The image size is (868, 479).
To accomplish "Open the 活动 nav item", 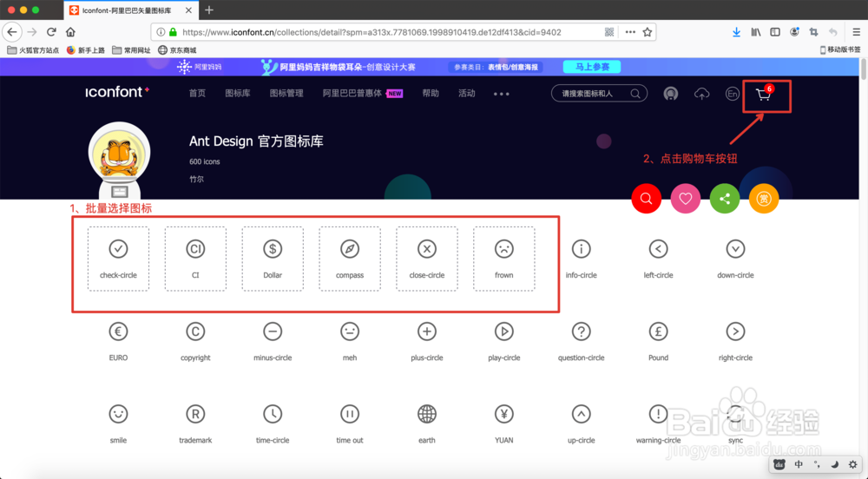I will point(467,94).
